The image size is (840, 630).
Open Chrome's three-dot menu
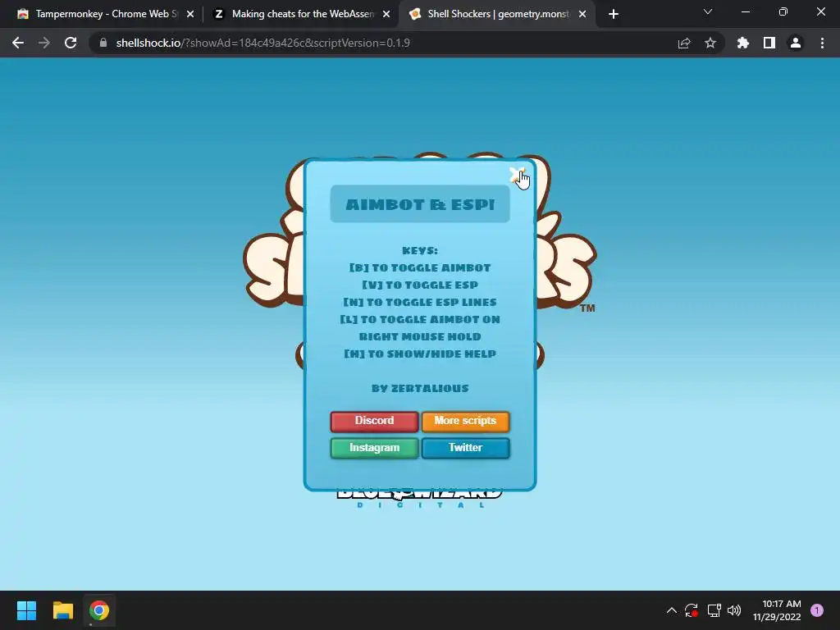(822, 43)
